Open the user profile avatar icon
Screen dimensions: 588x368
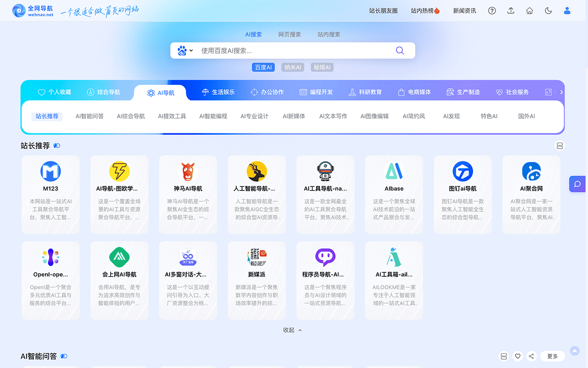tap(567, 10)
